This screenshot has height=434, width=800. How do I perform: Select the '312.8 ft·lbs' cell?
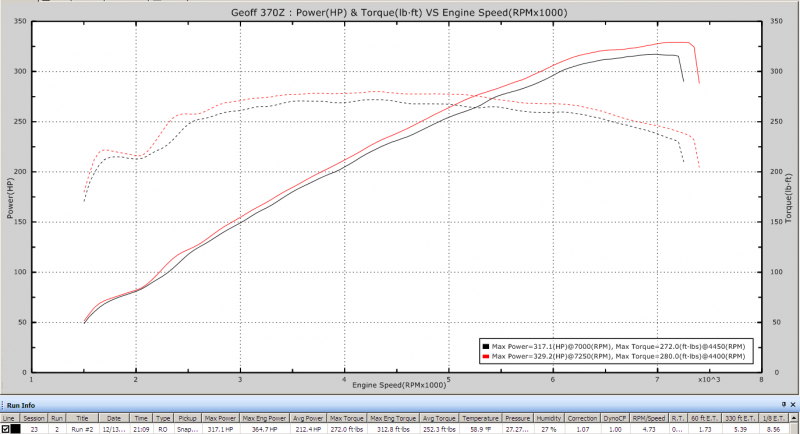tap(393, 429)
